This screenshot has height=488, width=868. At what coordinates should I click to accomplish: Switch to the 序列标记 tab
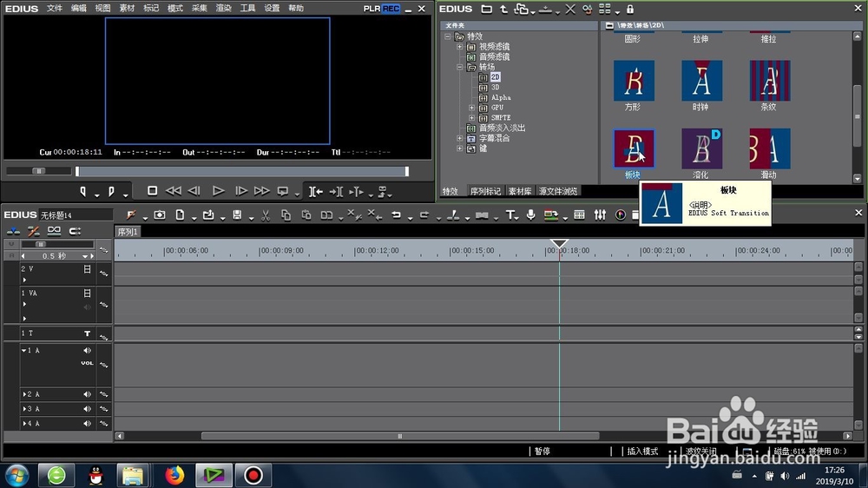[485, 191]
